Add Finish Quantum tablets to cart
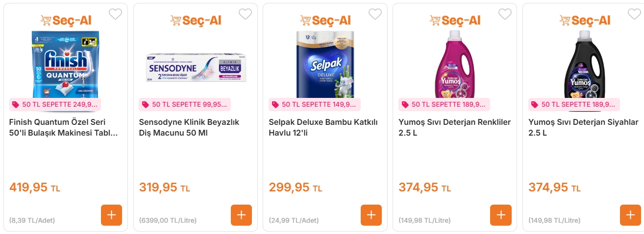Screen dimensions: 644x234 click(111, 215)
